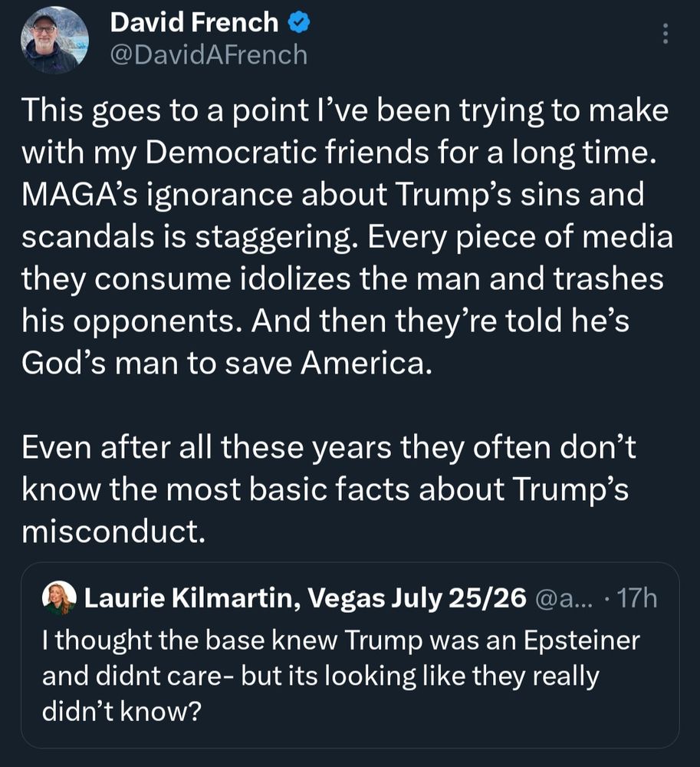
Task: Click "God's man to save America." line
Action: tap(227, 364)
